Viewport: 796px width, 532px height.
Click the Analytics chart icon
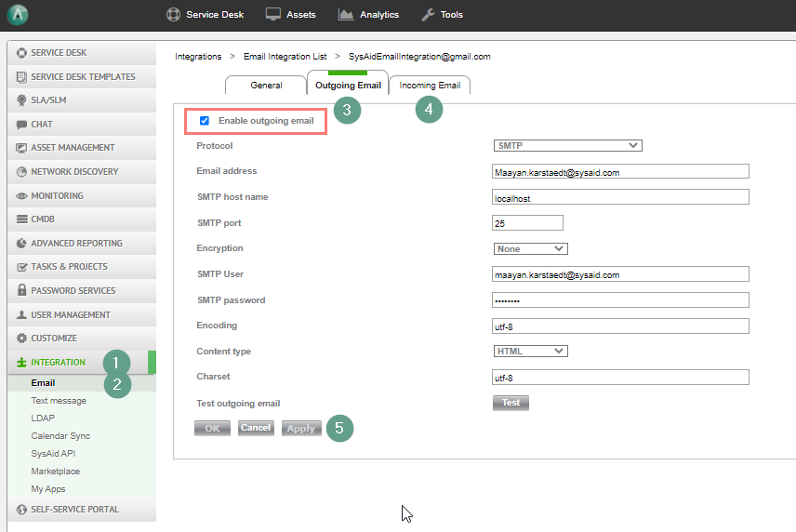tap(346, 14)
